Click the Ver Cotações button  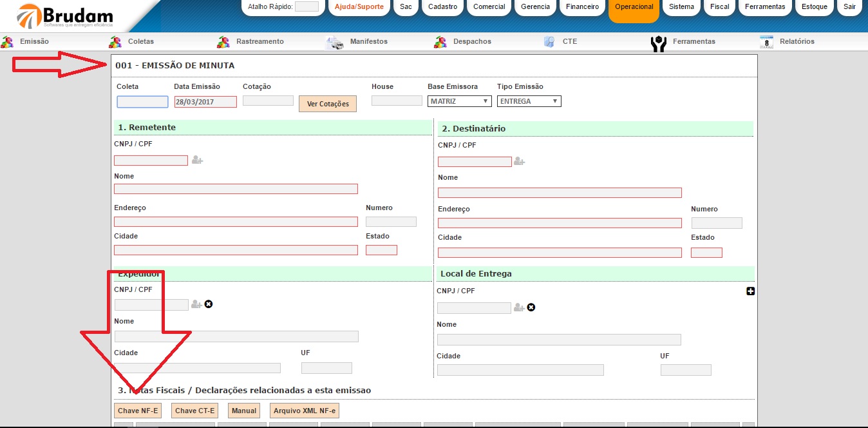tap(328, 104)
